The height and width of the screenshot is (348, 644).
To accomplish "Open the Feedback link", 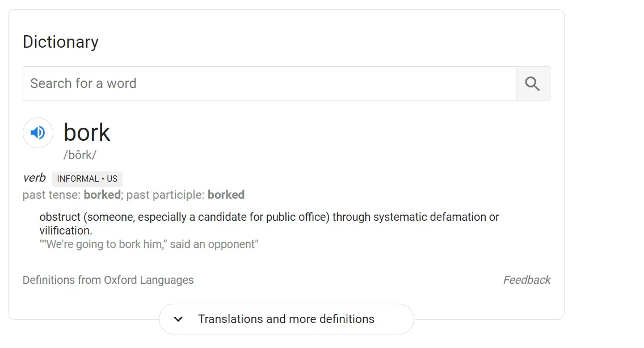I will coord(527,280).
